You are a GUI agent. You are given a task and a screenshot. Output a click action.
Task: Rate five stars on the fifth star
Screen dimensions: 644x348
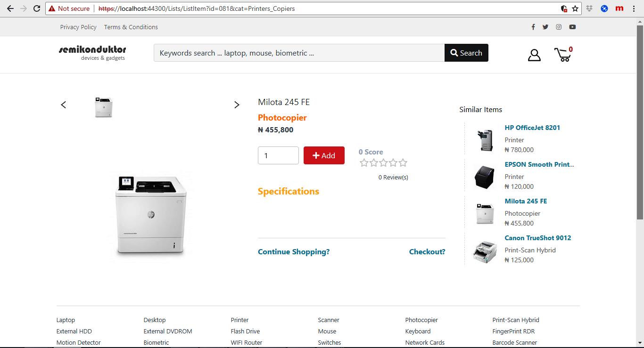coord(403,163)
